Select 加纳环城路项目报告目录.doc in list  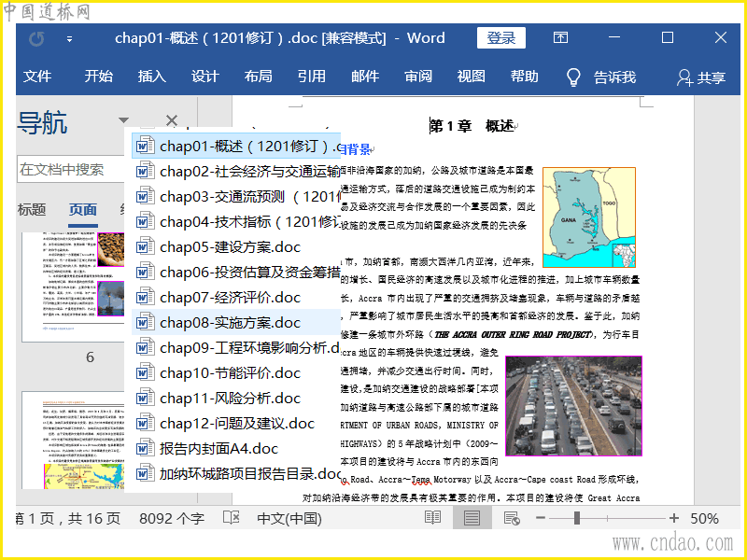coord(236,474)
